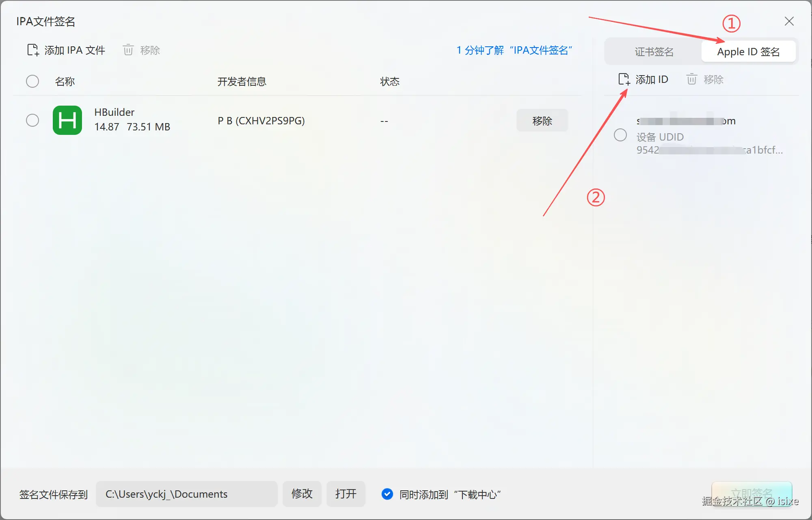Click the 修改 button to change path

click(302, 494)
